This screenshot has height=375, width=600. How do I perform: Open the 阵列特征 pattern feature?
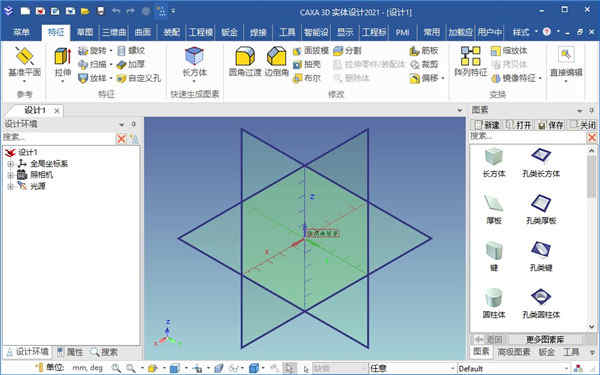(x=471, y=62)
